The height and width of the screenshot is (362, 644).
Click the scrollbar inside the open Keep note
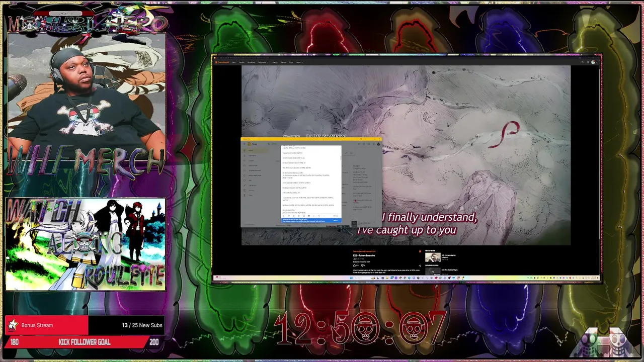click(x=341, y=158)
